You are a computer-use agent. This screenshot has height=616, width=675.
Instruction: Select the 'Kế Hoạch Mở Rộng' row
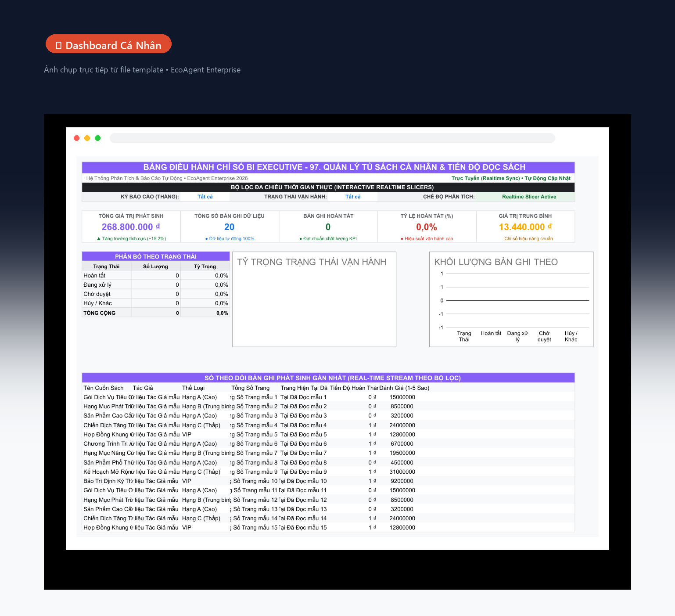[x=328, y=472]
